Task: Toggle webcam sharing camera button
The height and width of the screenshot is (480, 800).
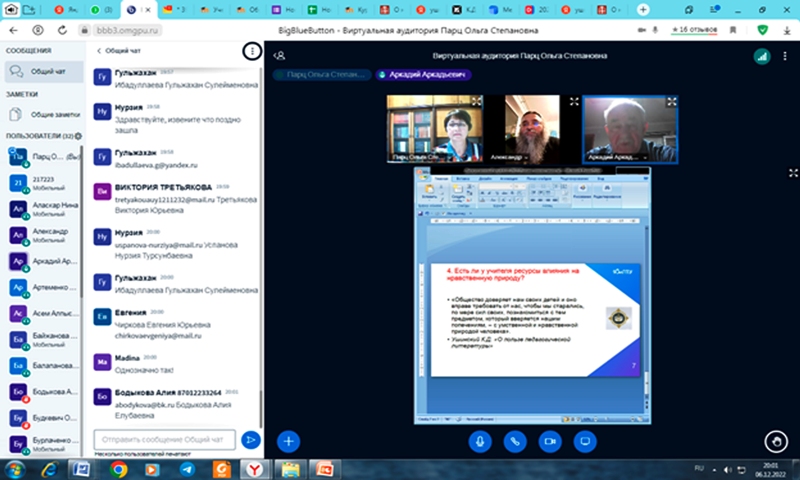Action: (x=550, y=441)
